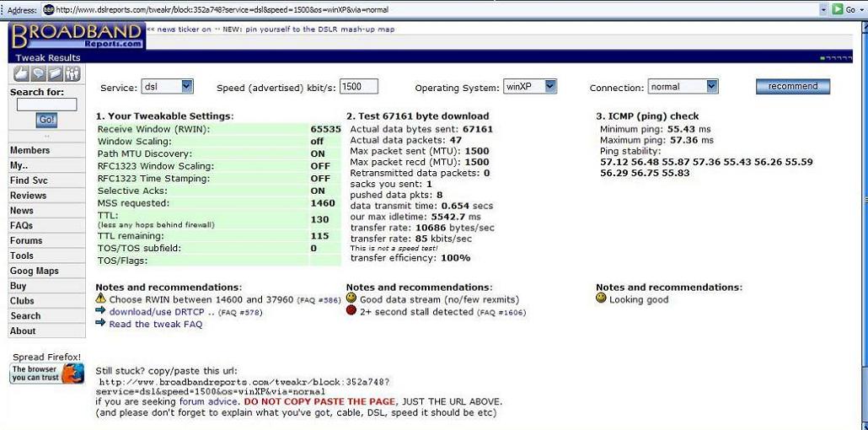Click the 'DO NOT COPY PASTE THE PAGE' warning
Image resolution: width=868 pixels, height=430 pixels.
pos(320,401)
